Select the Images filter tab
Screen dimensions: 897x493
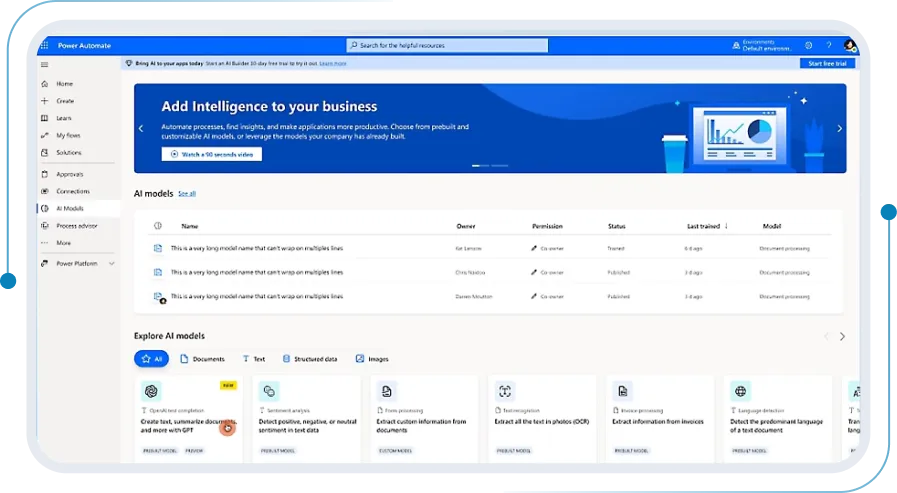(372, 359)
